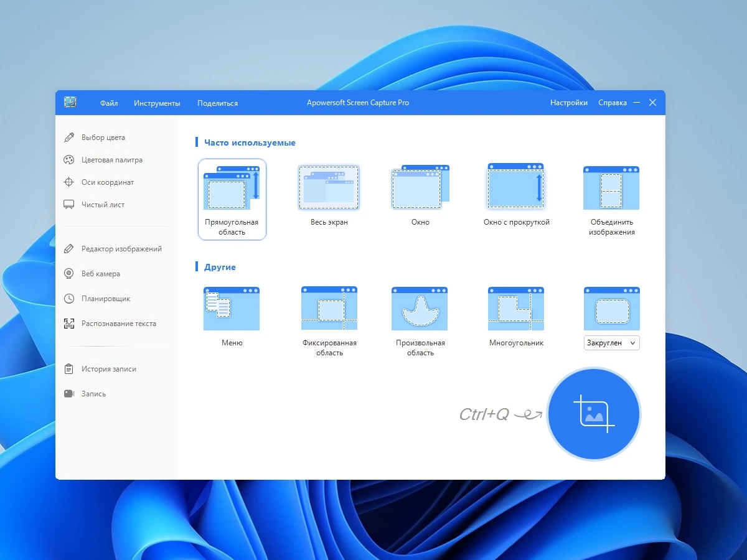Select Прямоугольная область capture mode

pyautogui.click(x=232, y=199)
